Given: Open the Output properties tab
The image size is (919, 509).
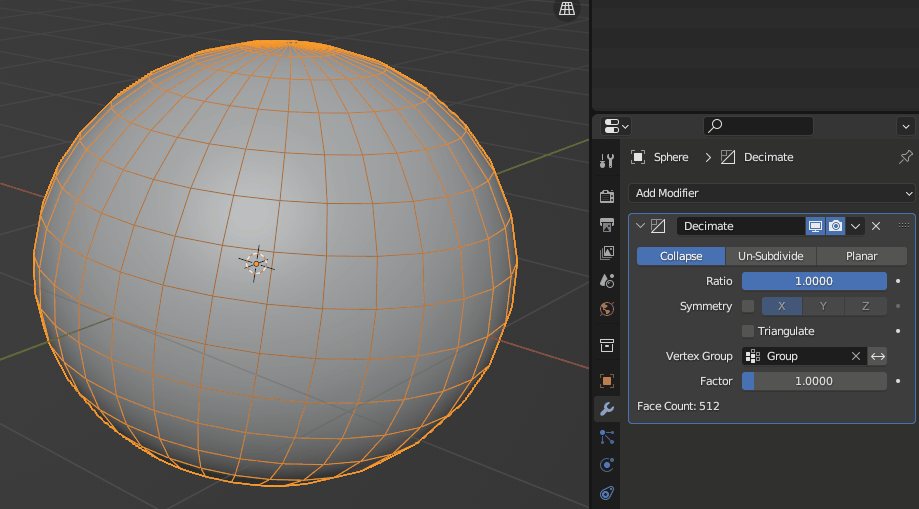Looking at the screenshot, I should pos(606,224).
